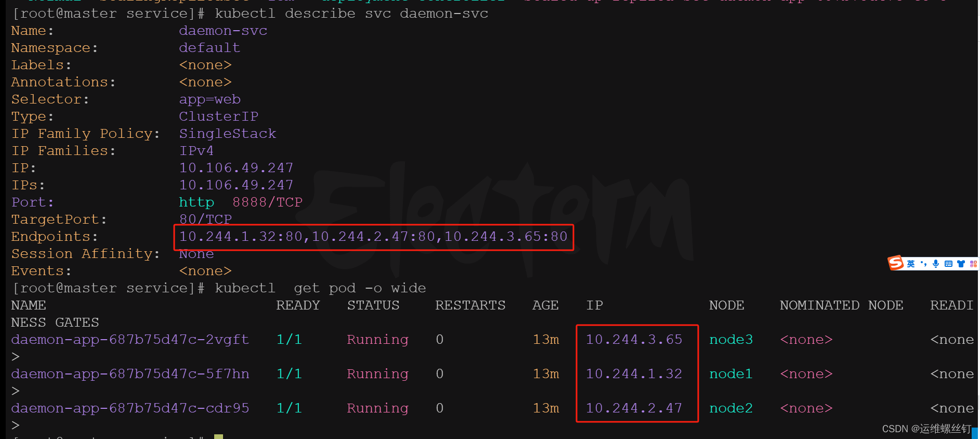Click node name 'node1'
This screenshot has width=980, height=439.
(731, 374)
